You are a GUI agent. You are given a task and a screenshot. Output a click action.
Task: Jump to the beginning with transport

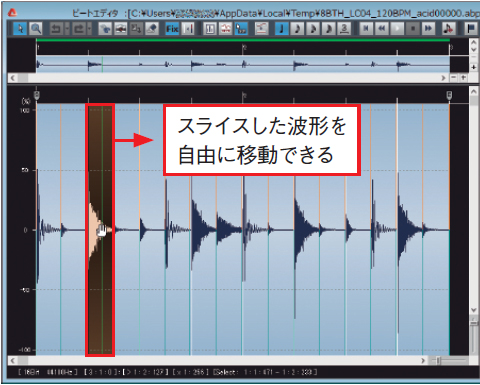[x=366, y=29]
